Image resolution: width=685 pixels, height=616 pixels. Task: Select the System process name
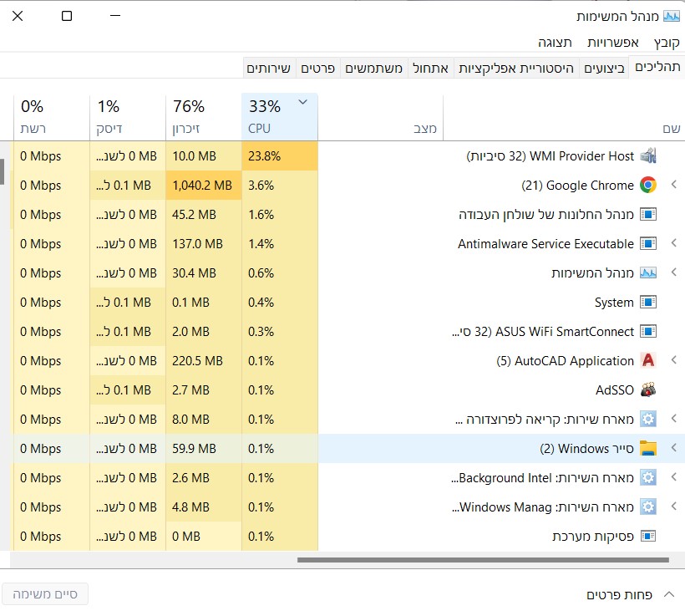point(614,303)
